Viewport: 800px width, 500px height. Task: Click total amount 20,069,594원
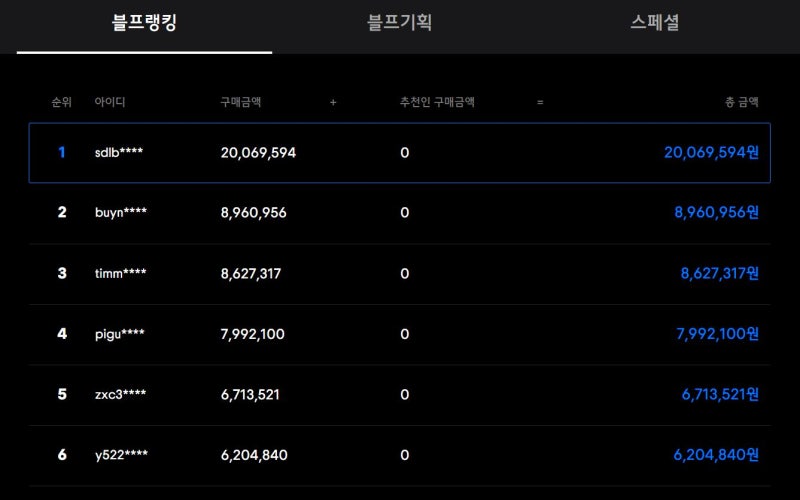pyautogui.click(x=711, y=152)
